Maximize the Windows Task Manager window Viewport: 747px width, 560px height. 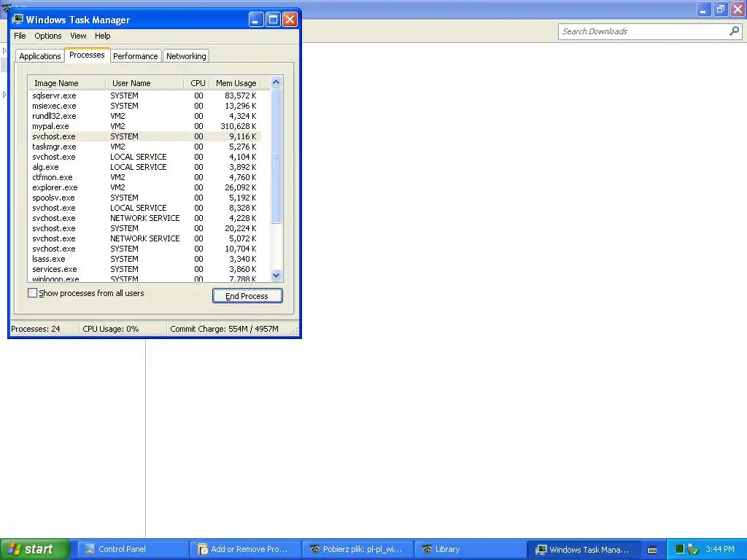click(x=273, y=20)
